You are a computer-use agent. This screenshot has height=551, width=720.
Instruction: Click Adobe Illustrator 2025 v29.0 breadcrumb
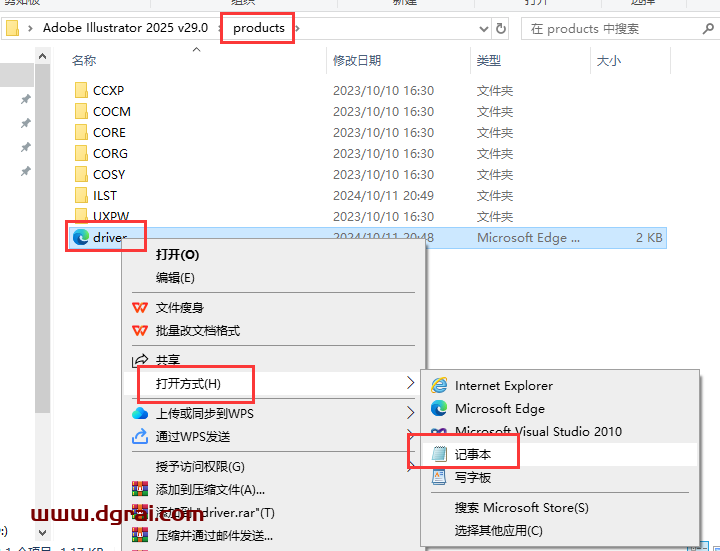pos(125,28)
